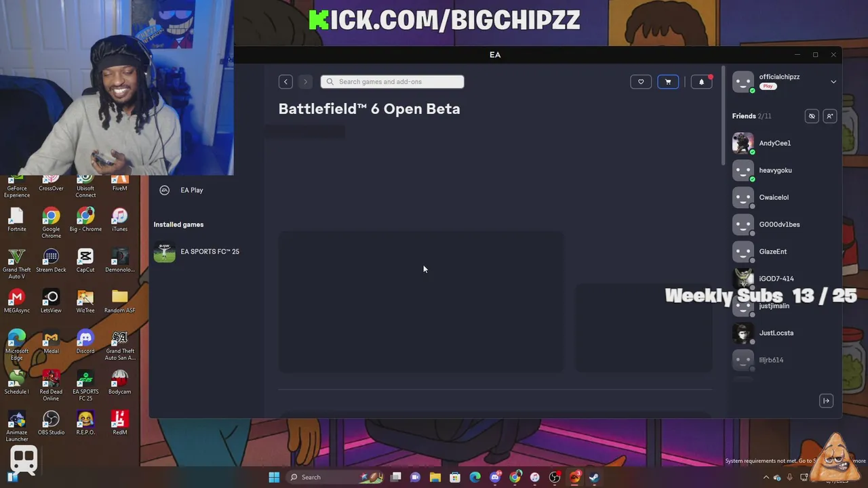
Task: Select friend JustLocsta
Action: [776, 333]
